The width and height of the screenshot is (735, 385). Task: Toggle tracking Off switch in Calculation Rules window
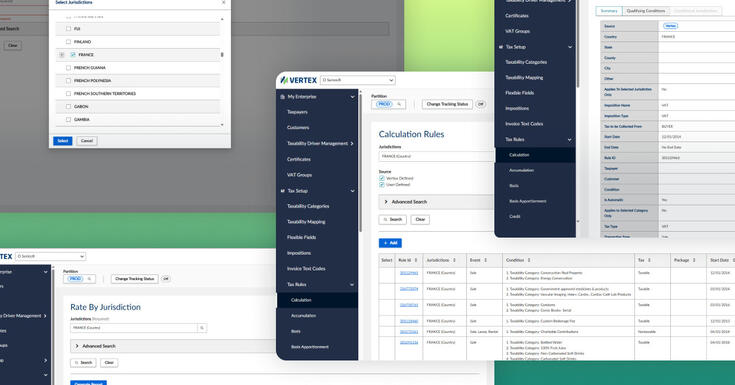click(480, 104)
